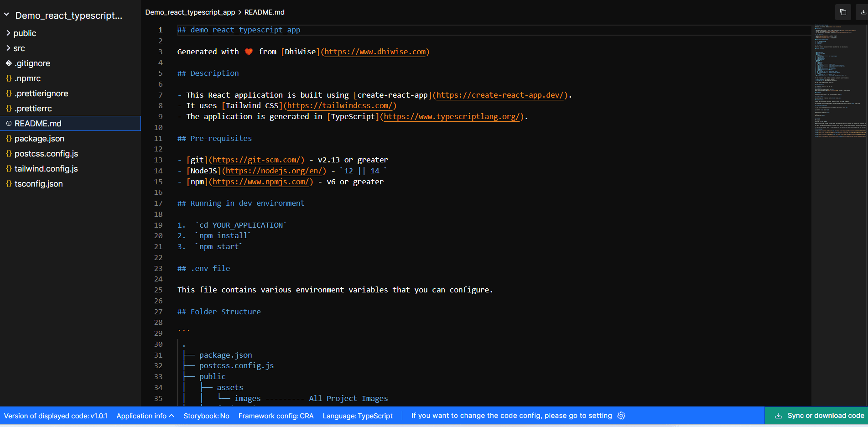Open postcss.config.js in the file tree
868x427 pixels.
(x=46, y=154)
